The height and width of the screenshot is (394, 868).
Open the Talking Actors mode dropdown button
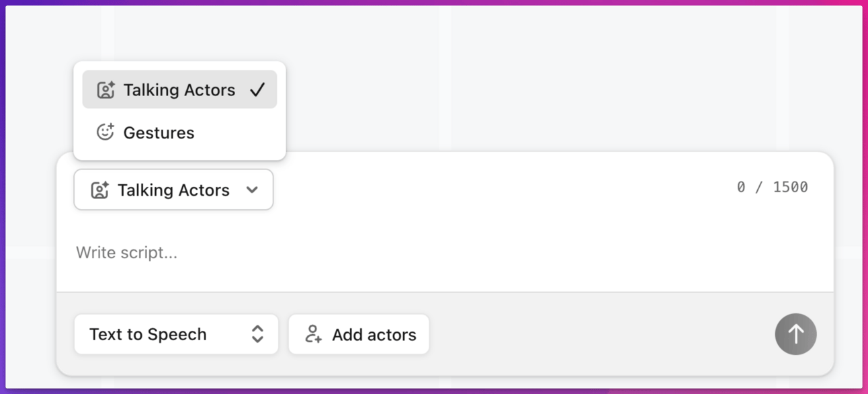[x=173, y=190]
